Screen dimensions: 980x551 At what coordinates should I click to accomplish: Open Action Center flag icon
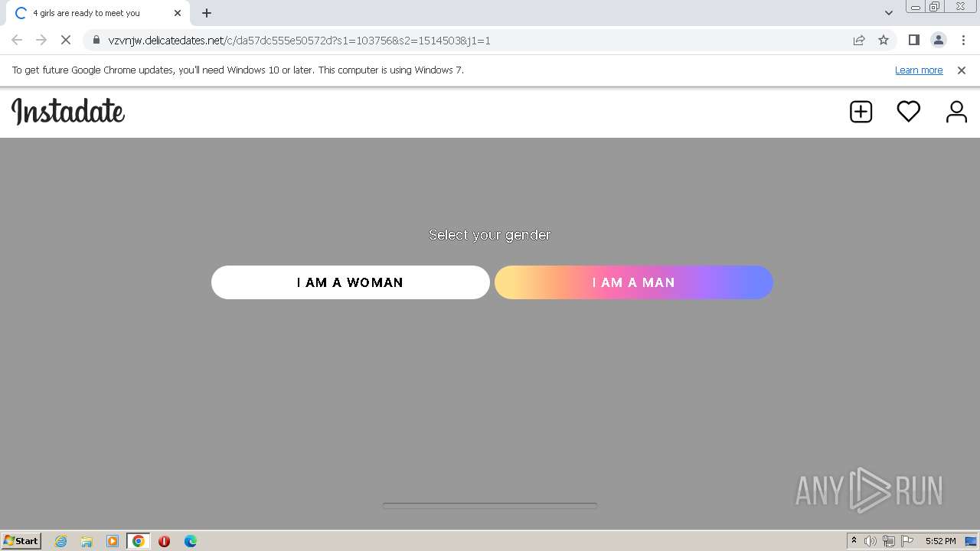point(907,541)
